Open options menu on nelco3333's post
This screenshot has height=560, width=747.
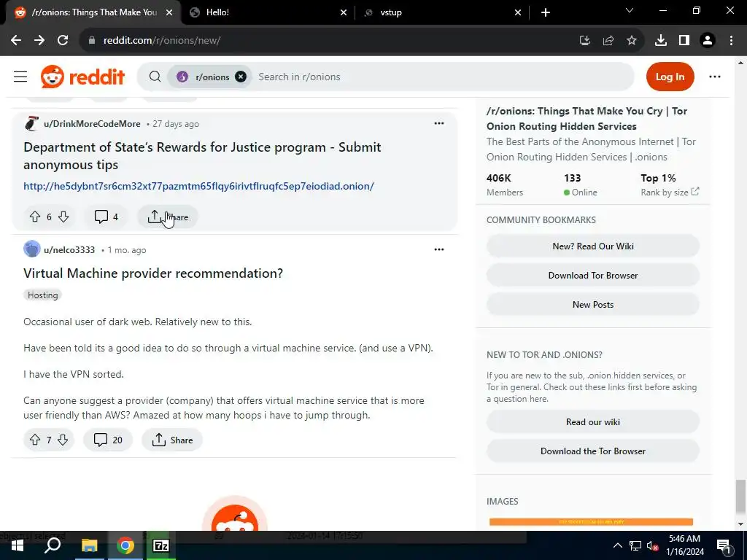point(438,249)
